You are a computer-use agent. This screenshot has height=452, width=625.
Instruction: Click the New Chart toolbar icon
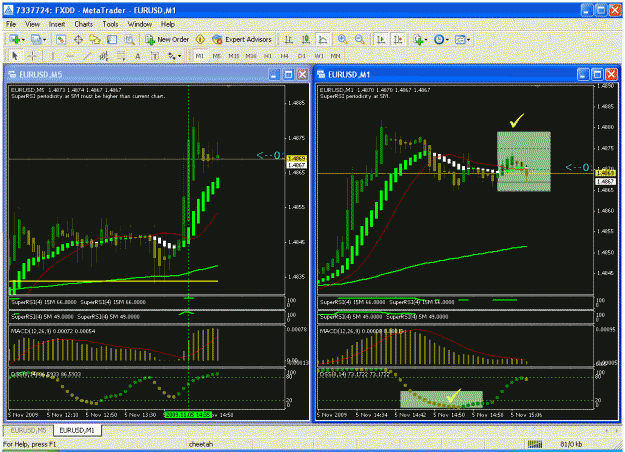tap(15, 39)
